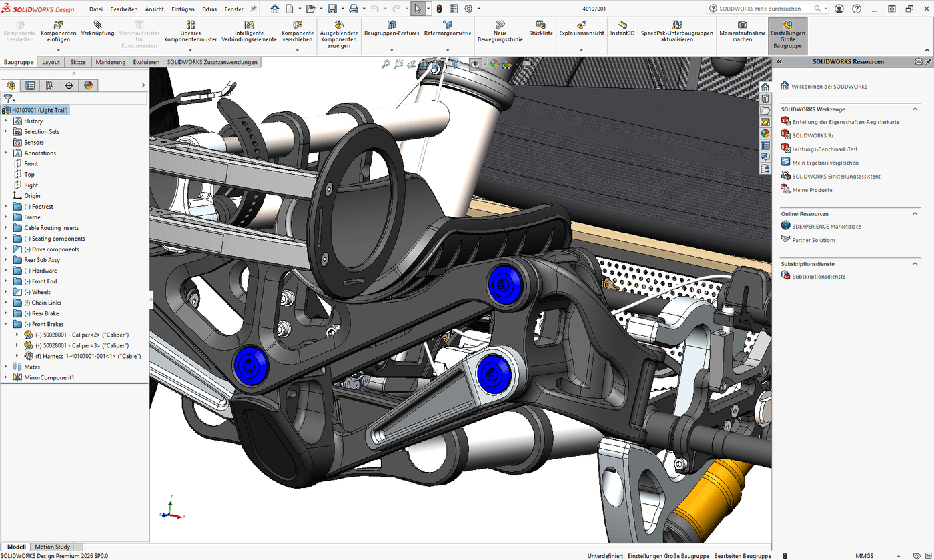Click the Stückliste toolbar icon
This screenshot has height=560, width=934.
click(540, 25)
